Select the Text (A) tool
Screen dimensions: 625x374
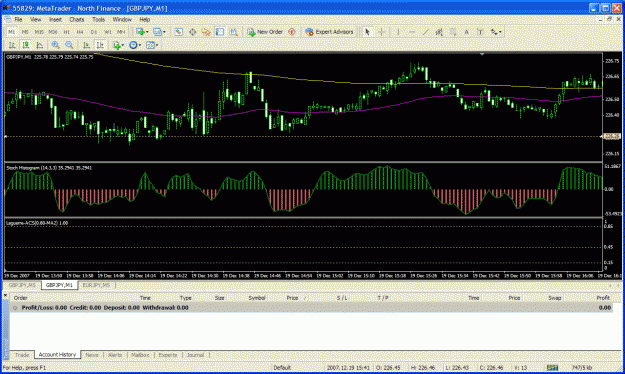[x=466, y=32]
